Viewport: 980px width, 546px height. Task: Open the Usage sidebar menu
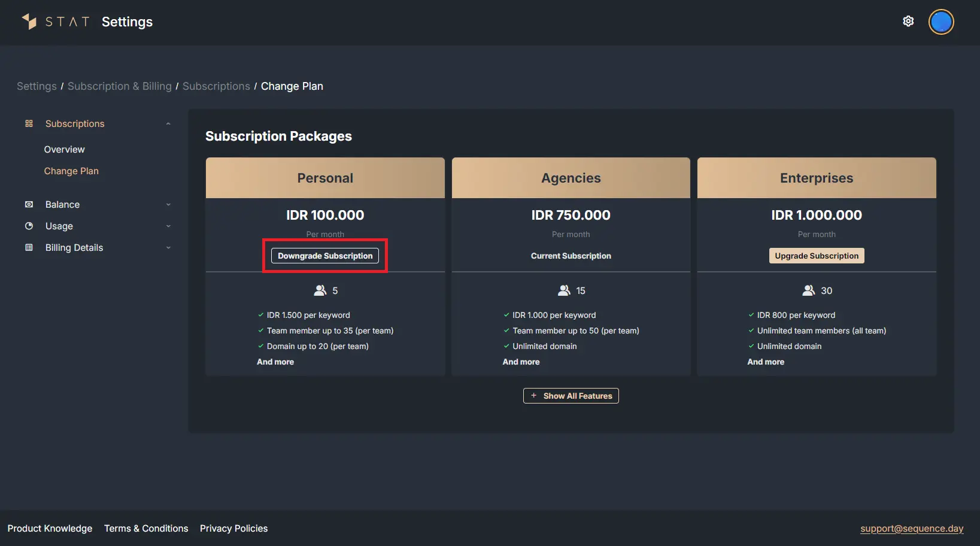pyautogui.click(x=59, y=226)
